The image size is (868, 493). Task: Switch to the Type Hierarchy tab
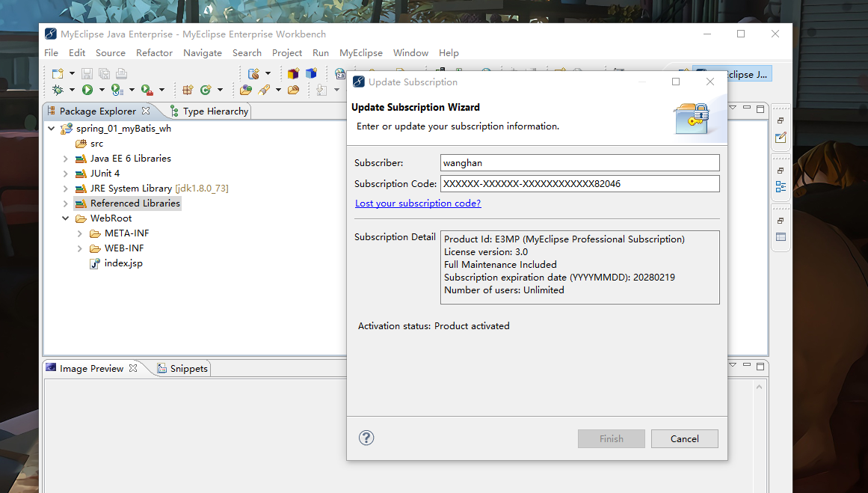tap(209, 111)
